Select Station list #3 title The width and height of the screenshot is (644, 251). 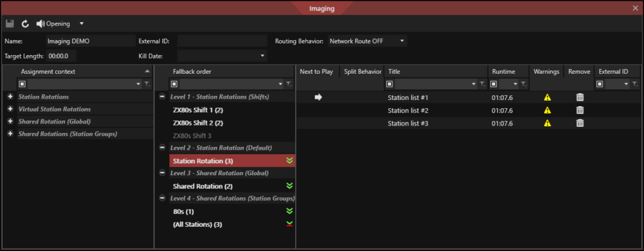coord(409,123)
